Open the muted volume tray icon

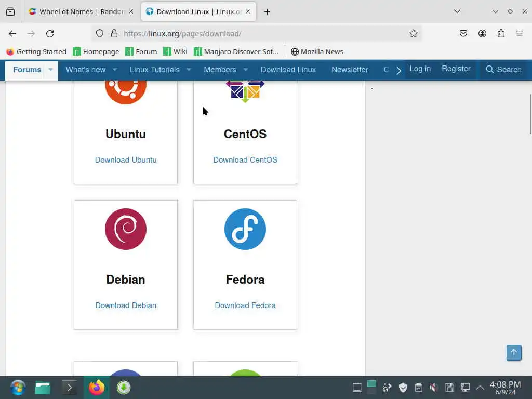coord(433,388)
